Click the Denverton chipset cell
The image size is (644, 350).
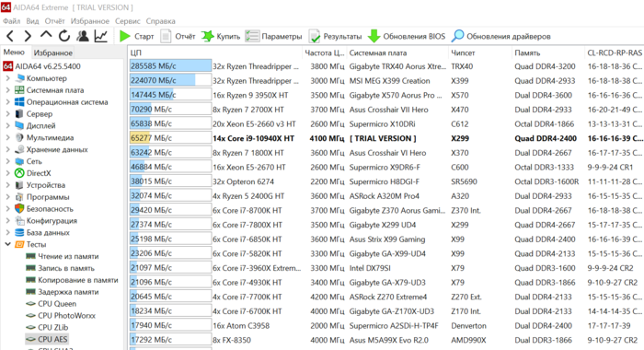point(468,326)
